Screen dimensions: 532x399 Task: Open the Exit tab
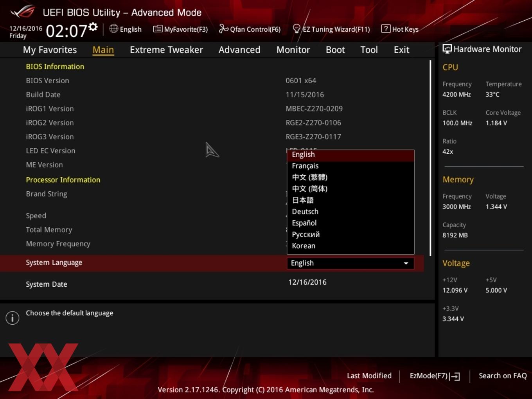(x=401, y=50)
